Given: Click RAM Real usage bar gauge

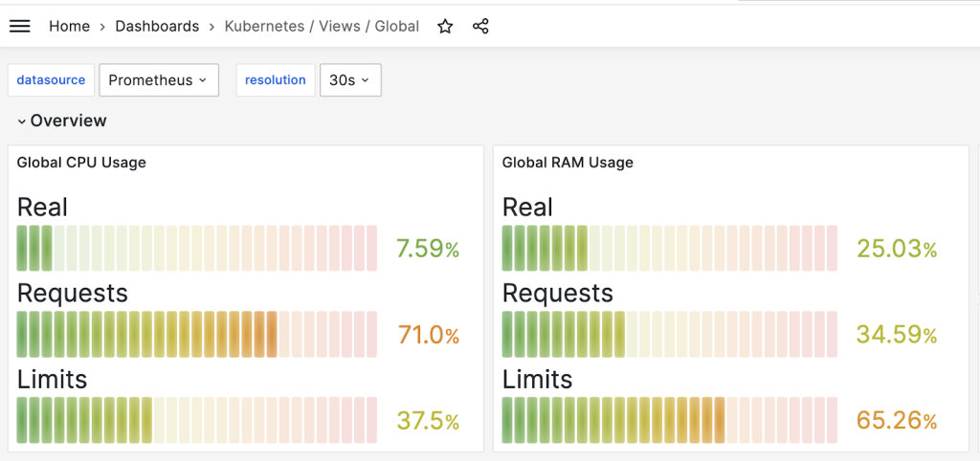Looking at the screenshot, I should pos(670,249).
